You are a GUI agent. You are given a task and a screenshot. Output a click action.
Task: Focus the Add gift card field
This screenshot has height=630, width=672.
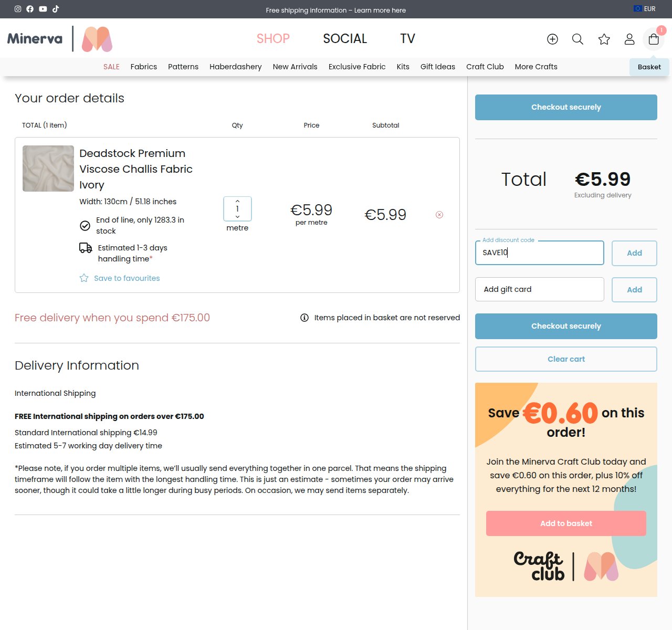[x=540, y=289]
